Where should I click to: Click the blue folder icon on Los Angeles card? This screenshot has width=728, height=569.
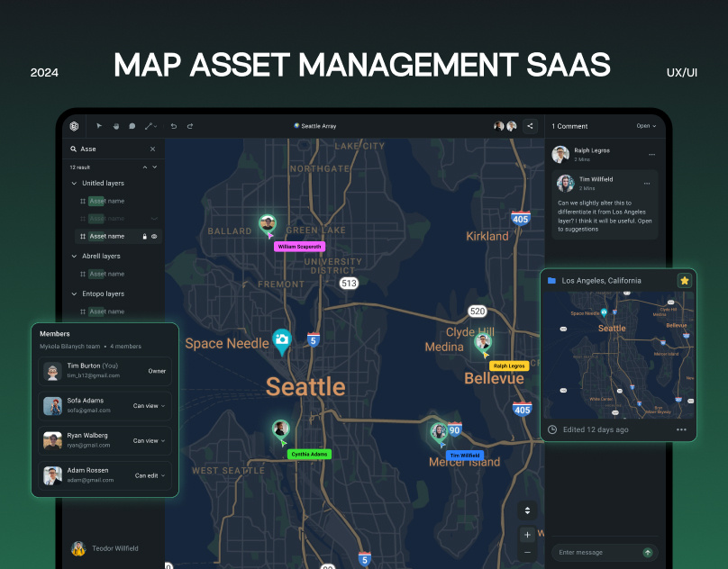tap(553, 280)
